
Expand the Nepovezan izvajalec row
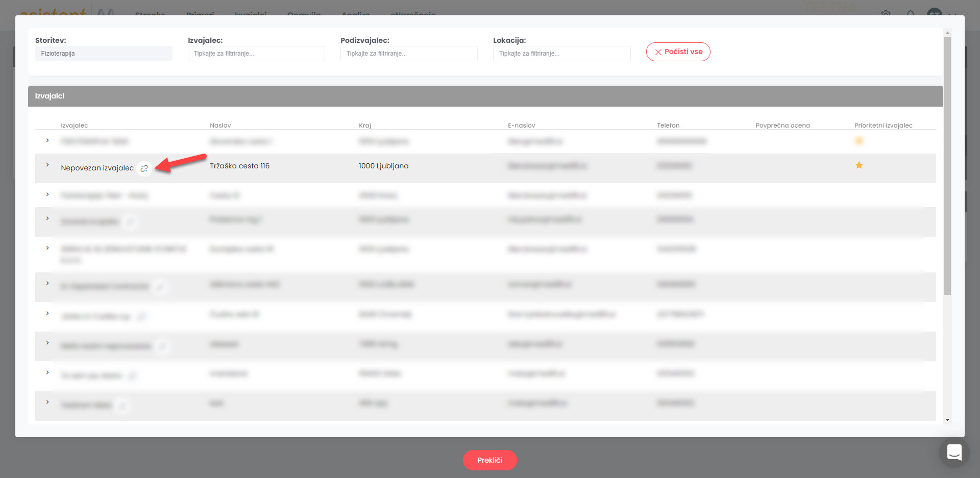click(47, 165)
